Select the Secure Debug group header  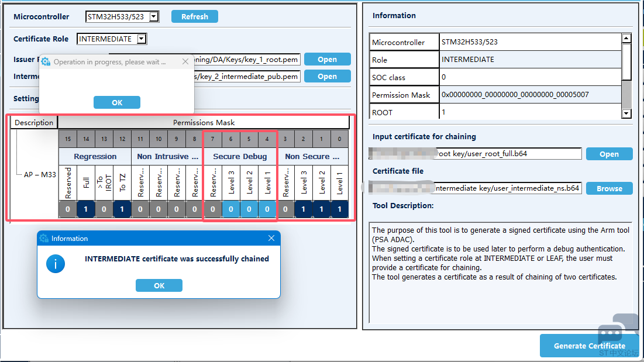point(240,156)
